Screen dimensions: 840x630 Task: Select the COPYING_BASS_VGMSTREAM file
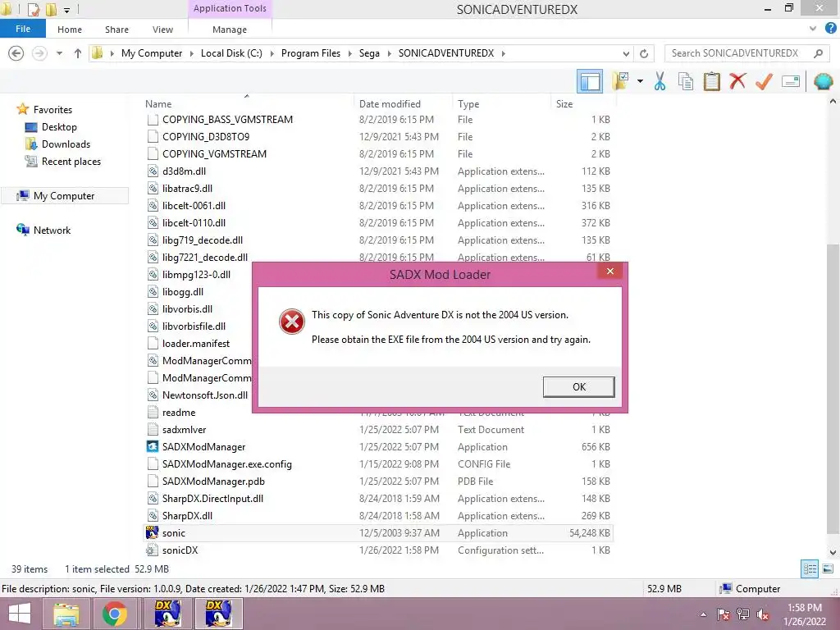(378, 120)
